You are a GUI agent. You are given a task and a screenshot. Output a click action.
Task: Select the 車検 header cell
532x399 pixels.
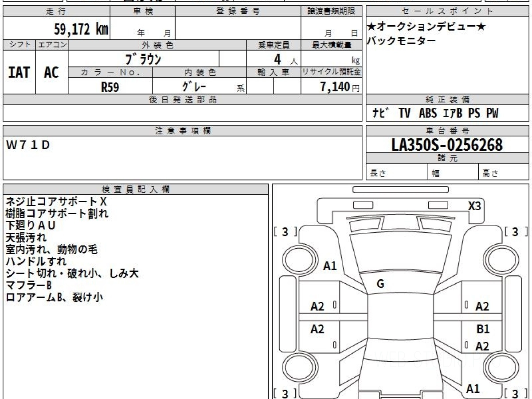[142, 12]
